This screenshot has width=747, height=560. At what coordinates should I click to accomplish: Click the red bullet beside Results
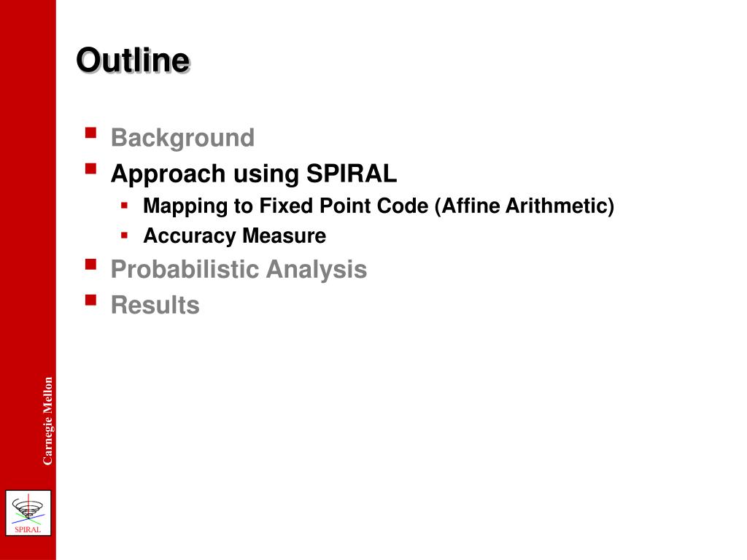[x=90, y=300]
